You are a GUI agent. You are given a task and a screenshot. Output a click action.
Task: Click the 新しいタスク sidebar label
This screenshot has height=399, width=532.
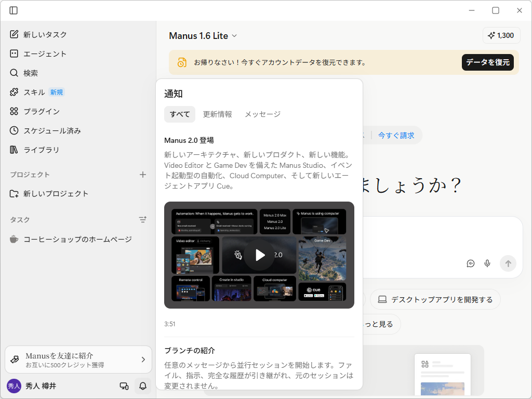[45, 35]
